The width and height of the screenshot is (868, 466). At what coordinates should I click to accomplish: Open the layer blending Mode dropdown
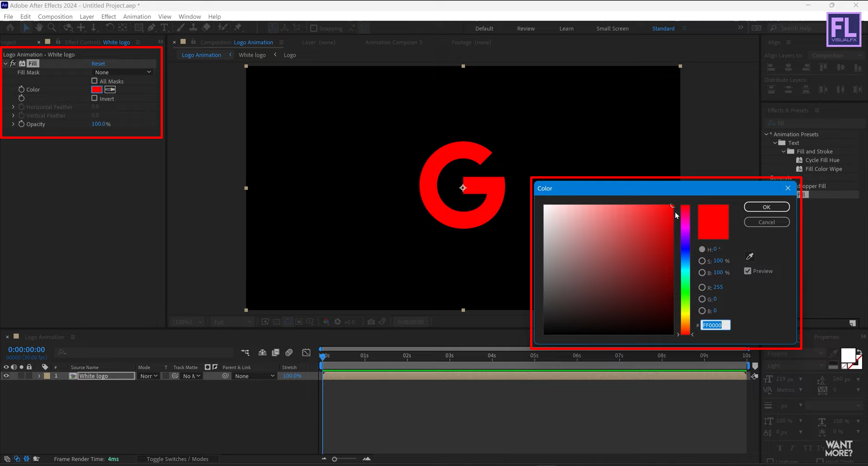(148, 376)
